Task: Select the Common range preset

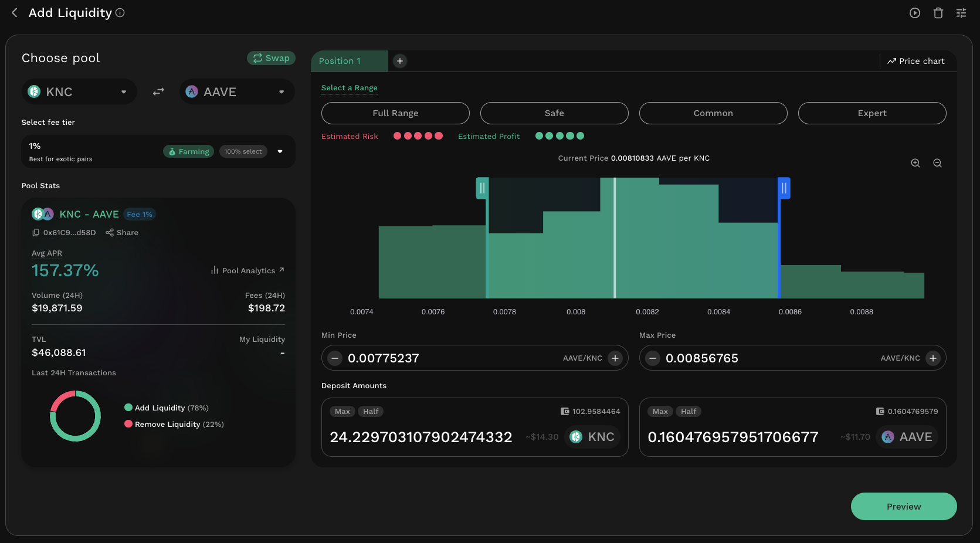Action: (x=713, y=113)
